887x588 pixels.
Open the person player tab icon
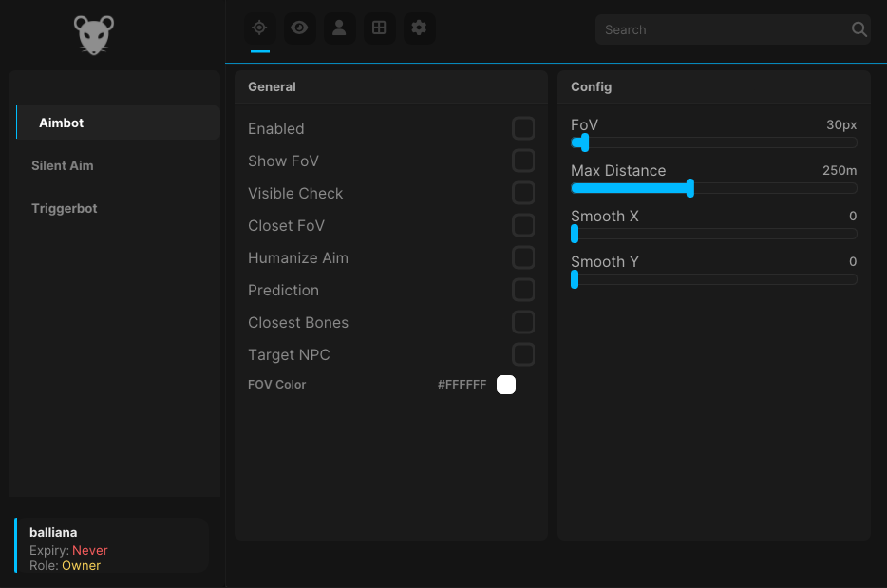339,28
